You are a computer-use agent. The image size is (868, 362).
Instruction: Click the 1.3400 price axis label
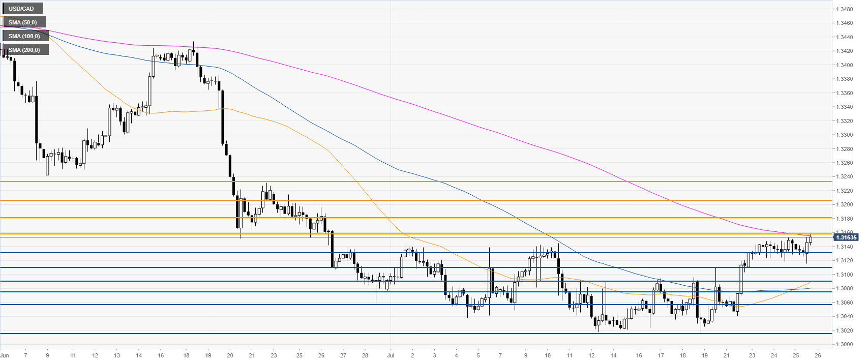point(845,65)
